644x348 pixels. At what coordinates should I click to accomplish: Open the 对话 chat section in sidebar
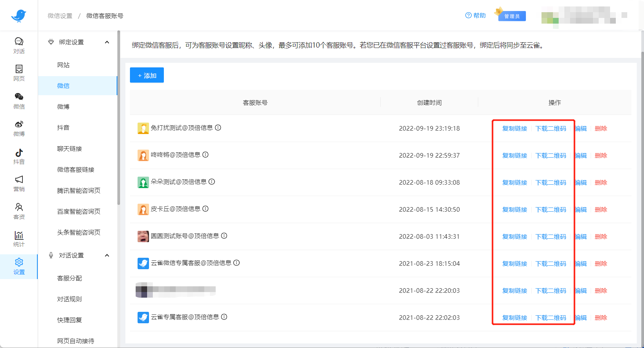[x=19, y=45]
